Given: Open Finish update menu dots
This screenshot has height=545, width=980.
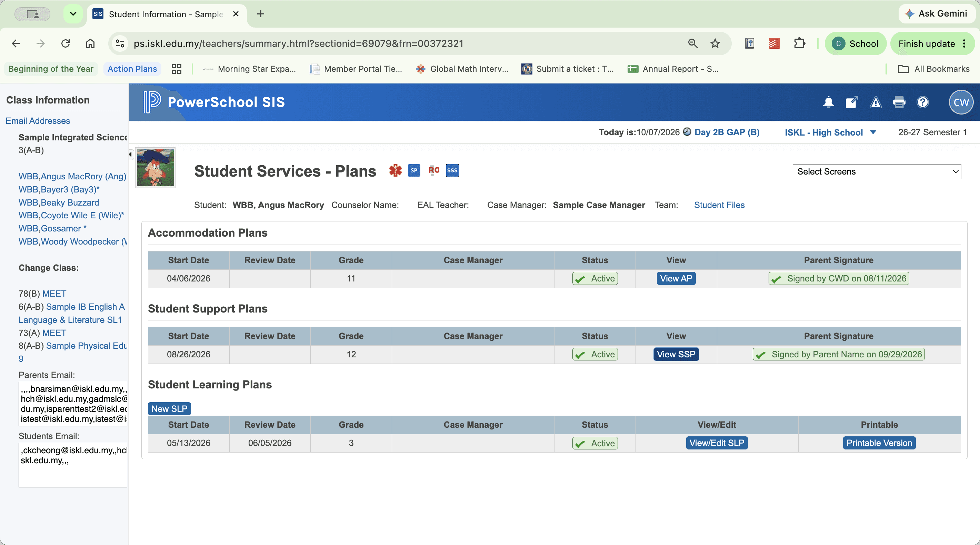Looking at the screenshot, I should [x=964, y=43].
